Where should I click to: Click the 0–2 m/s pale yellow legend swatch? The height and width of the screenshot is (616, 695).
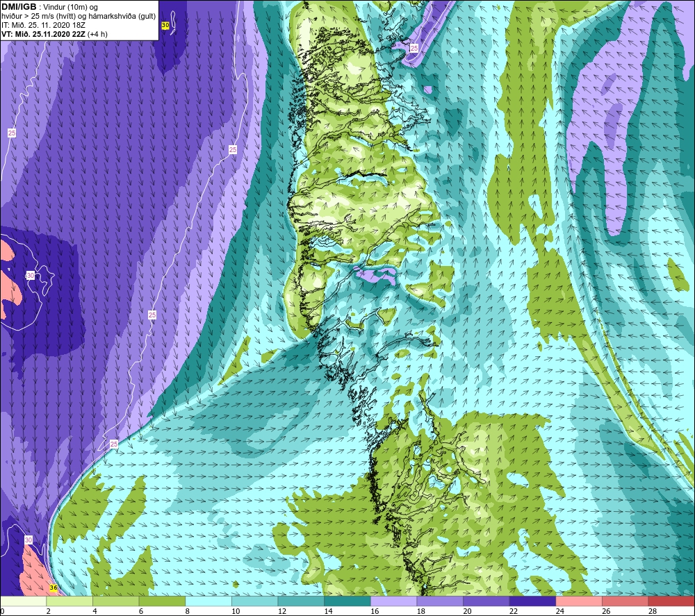click(23, 601)
